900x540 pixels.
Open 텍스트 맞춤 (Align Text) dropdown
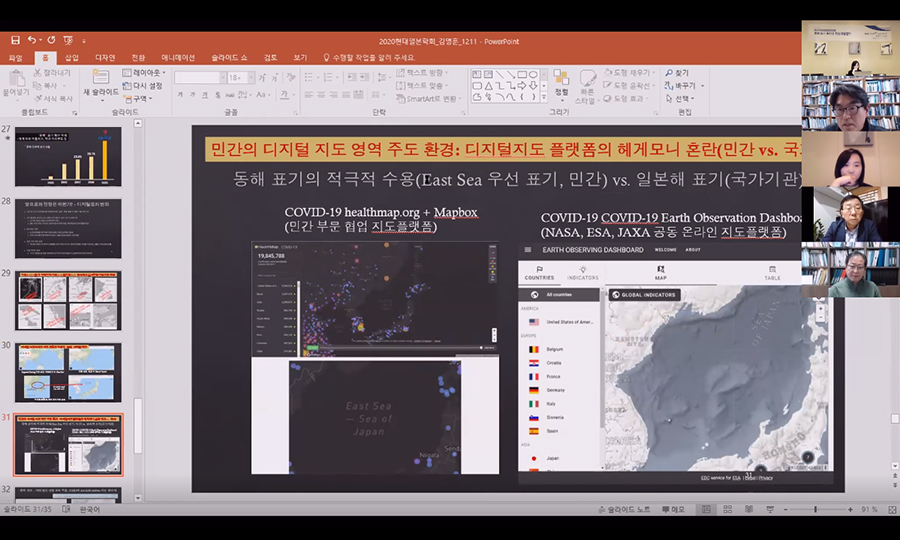(x=422, y=86)
